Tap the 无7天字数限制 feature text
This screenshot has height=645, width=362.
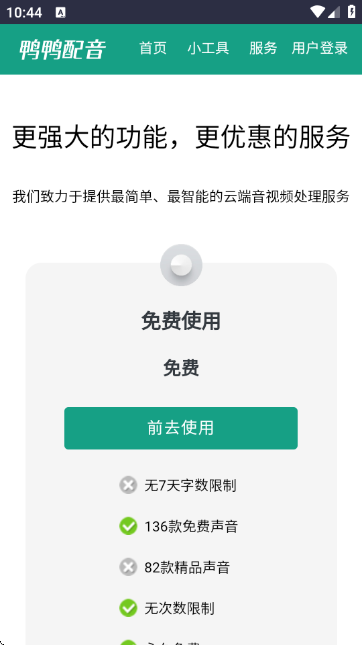[x=190, y=485]
